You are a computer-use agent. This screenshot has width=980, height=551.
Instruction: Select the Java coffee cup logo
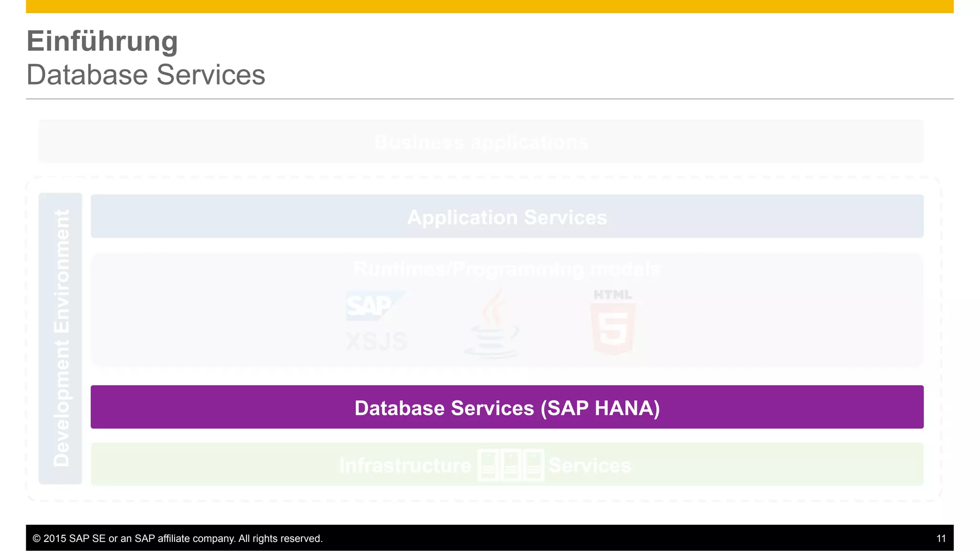(492, 322)
